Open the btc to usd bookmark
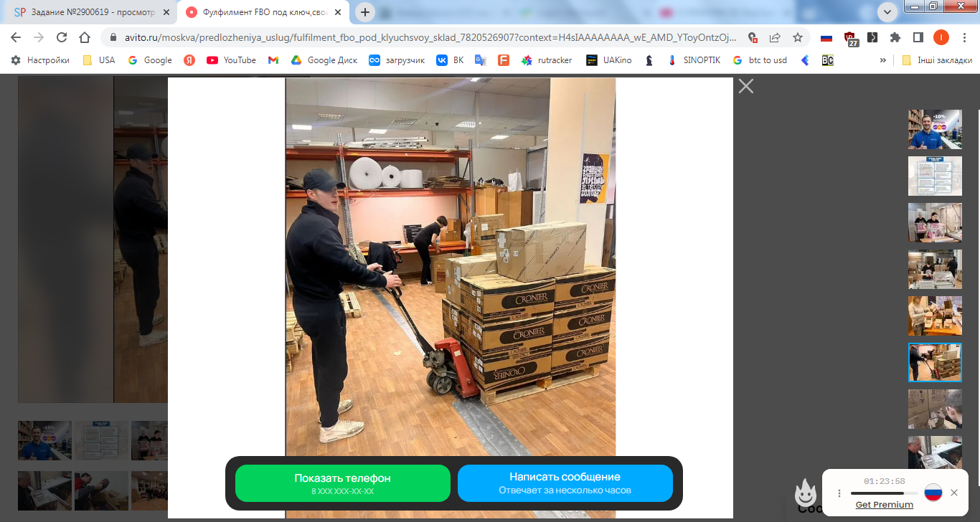The width and height of the screenshot is (980, 522). (x=760, y=60)
